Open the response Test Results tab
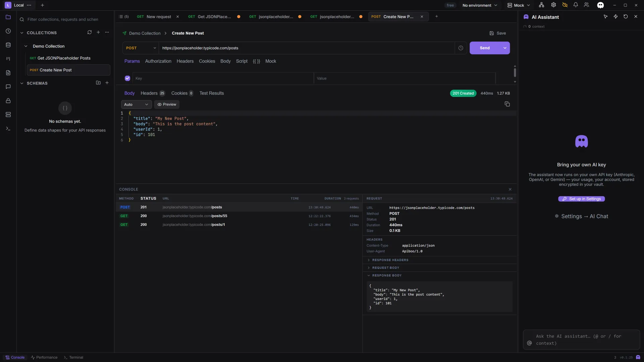Screen dimensions: 644x362 [212, 93]
